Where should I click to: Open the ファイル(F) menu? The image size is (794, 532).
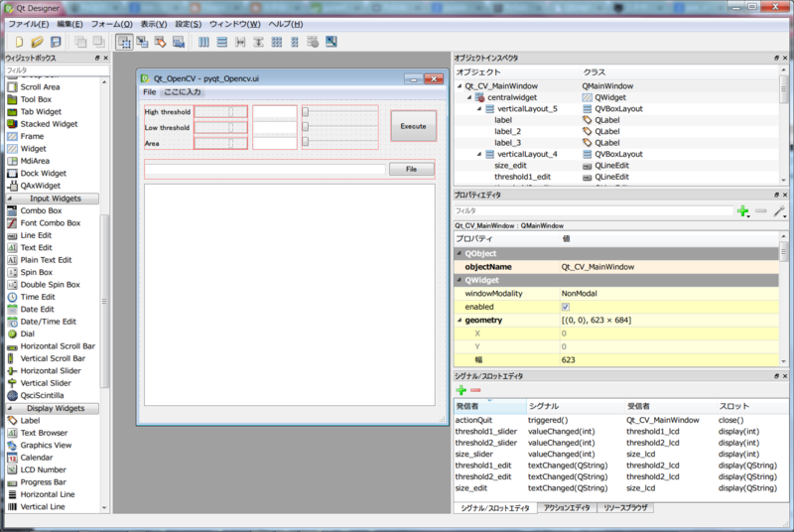click(x=29, y=24)
